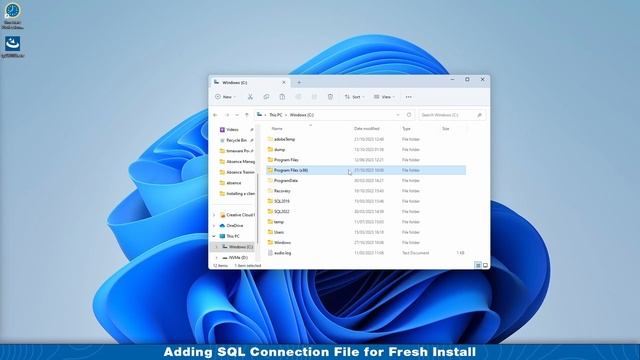The width and height of the screenshot is (640, 360).
Task: Click the Paste clipboard icon in toolbar
Action: (x=282, y=97)
